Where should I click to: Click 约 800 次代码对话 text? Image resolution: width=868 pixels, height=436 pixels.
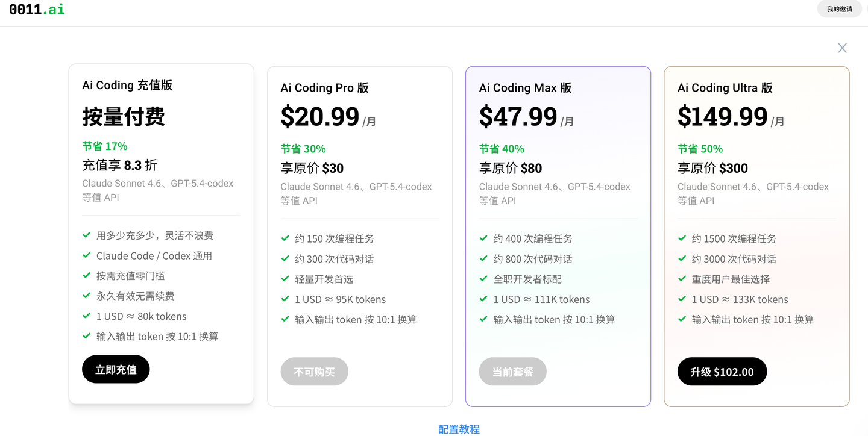click(x=533, y=259)
